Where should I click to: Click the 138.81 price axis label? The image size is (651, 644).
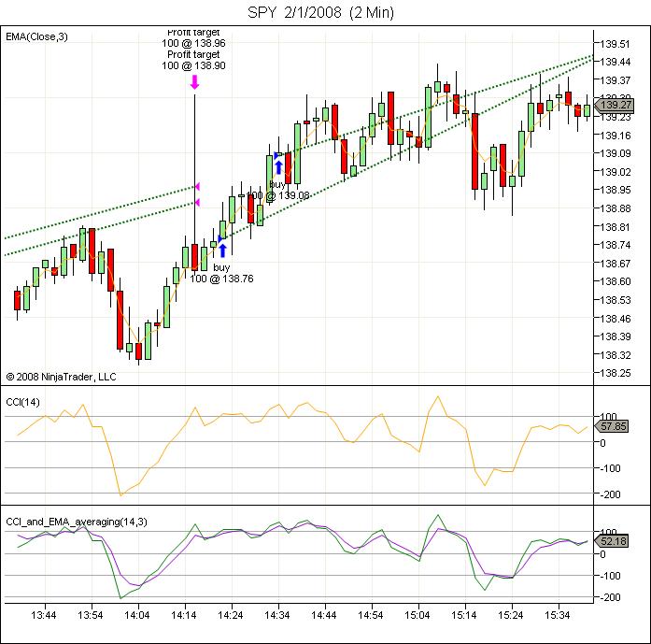pyautogui.click(x=615, y=227)
